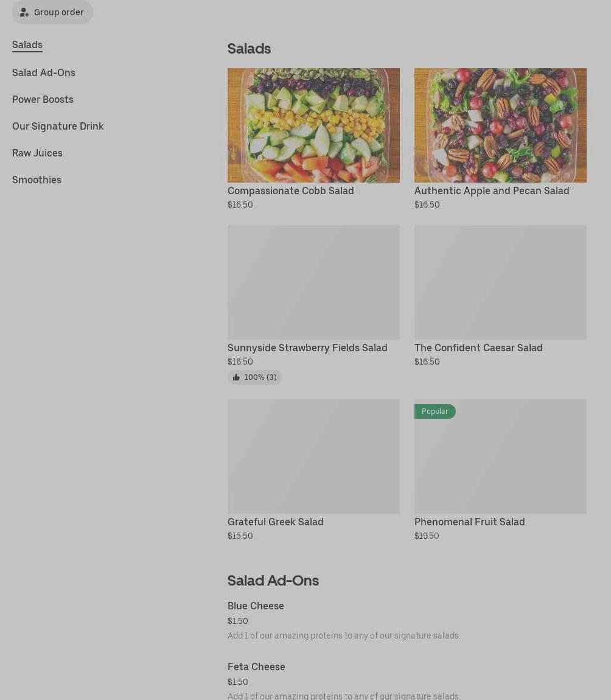The width and height of the screenshot is (611, 700).
Task: Open the Compassionate Cobb Salad photo
Action: (x=313, y=125)
